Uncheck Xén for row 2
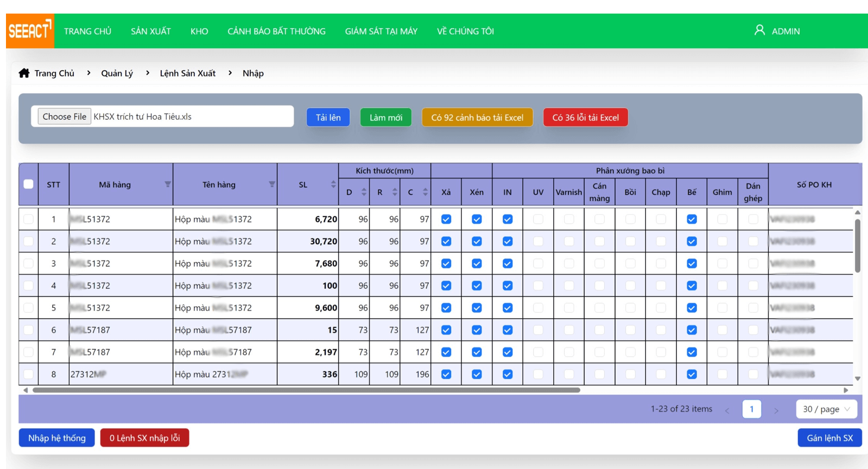This screenshot has width=868, height=469. pyautogui.click(x=477, y=241)
